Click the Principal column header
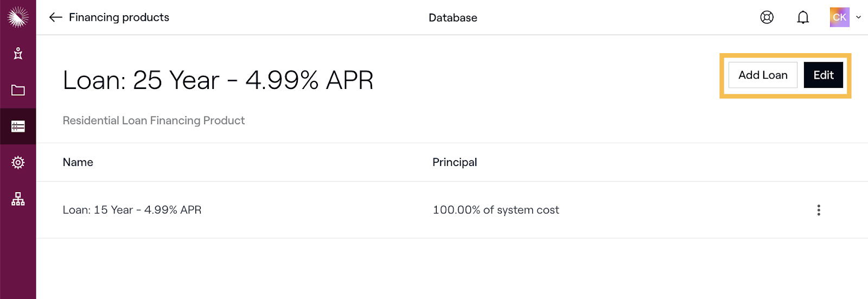Viewport: 868px width, 299px height. click(x=455, y=162)
